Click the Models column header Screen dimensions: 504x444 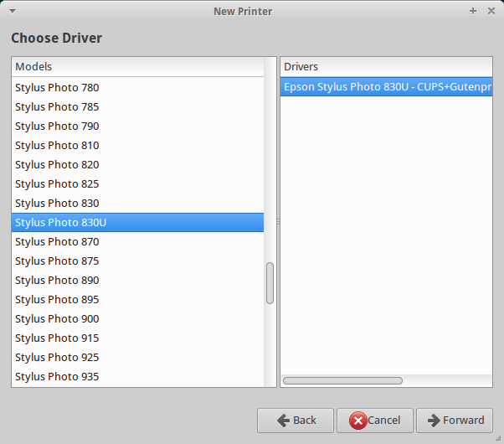[137, 67]
